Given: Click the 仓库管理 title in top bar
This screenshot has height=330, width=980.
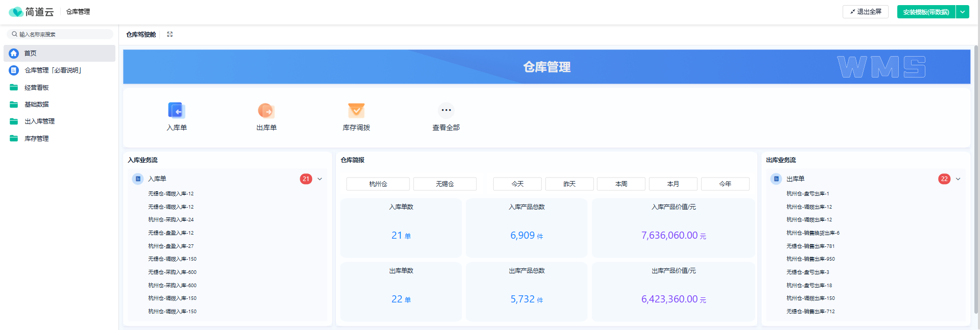Looking at the screenshot, I should 78,12.
